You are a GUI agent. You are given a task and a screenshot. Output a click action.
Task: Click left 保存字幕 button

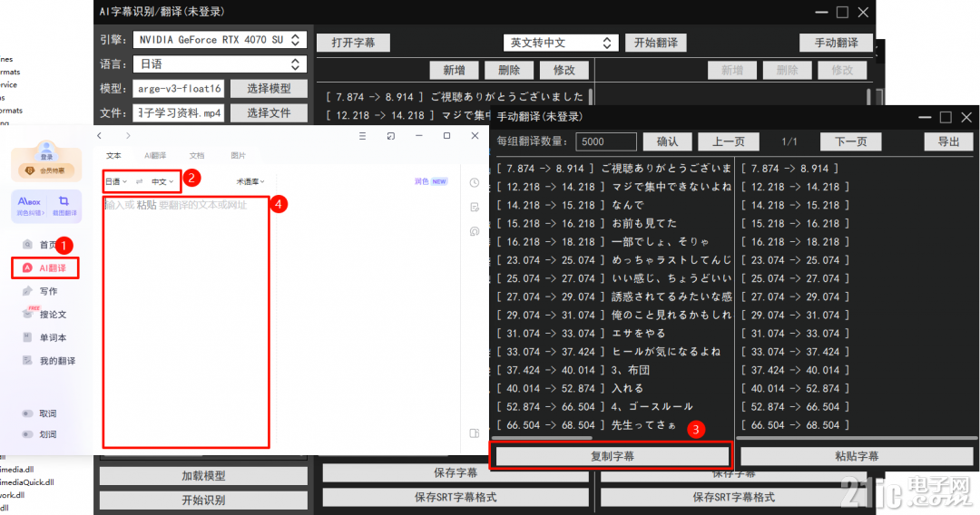(x=456, y=473)
